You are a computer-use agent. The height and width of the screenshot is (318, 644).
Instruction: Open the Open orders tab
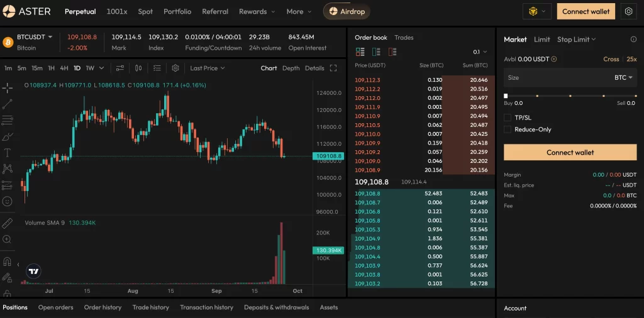[x=56, y=307]
